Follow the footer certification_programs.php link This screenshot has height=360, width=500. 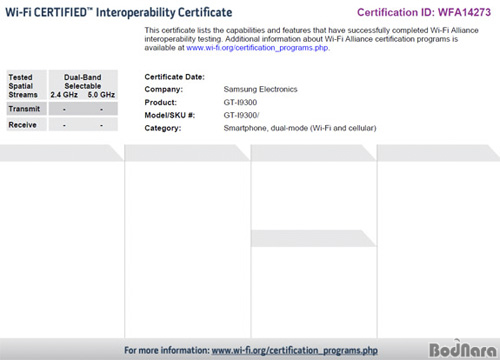[295, 350]
